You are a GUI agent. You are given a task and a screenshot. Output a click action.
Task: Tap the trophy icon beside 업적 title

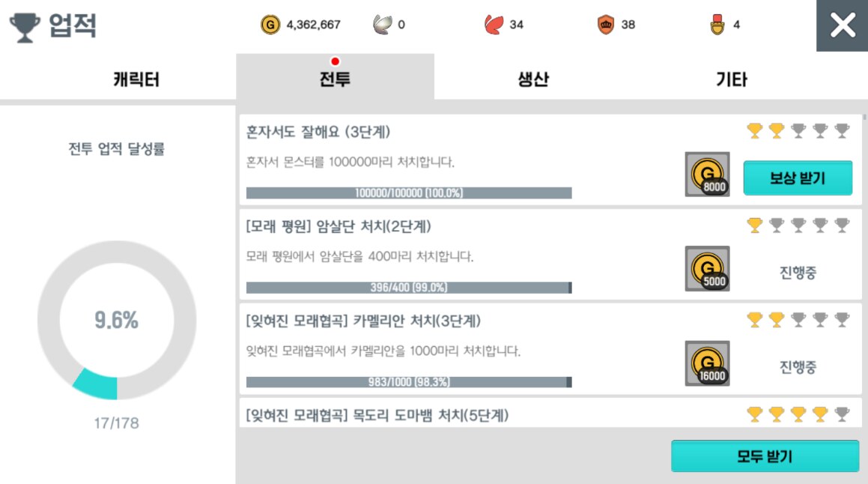[25, 27]
